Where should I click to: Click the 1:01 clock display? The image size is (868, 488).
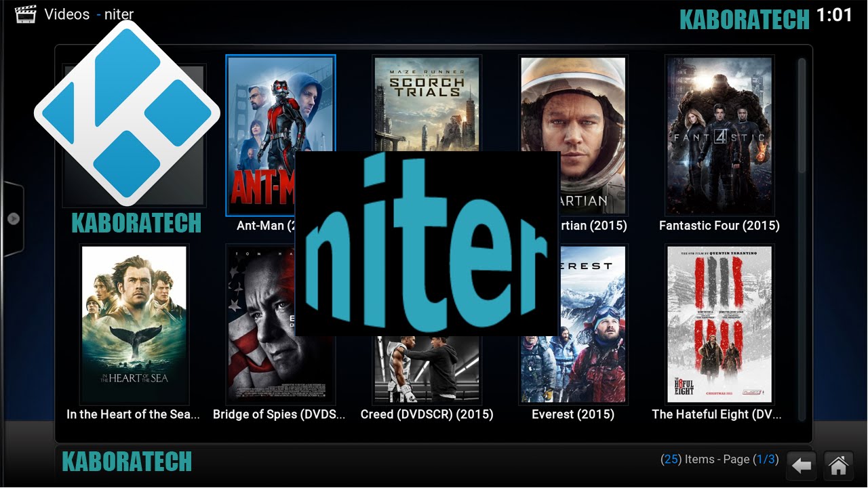coord(834,16)
